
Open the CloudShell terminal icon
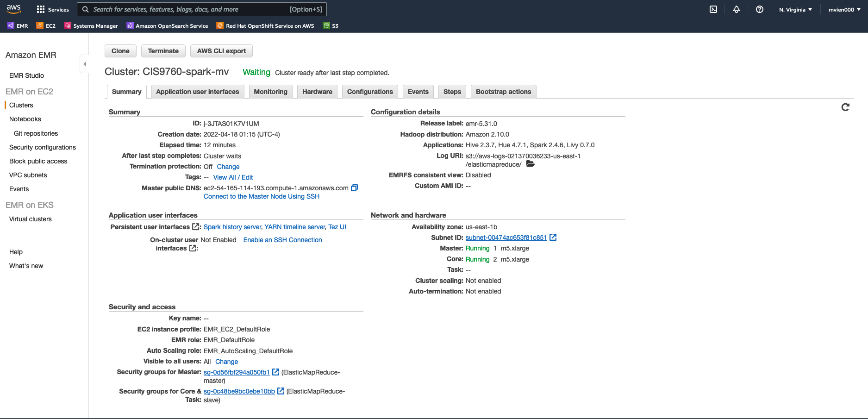tap(713, 9)
